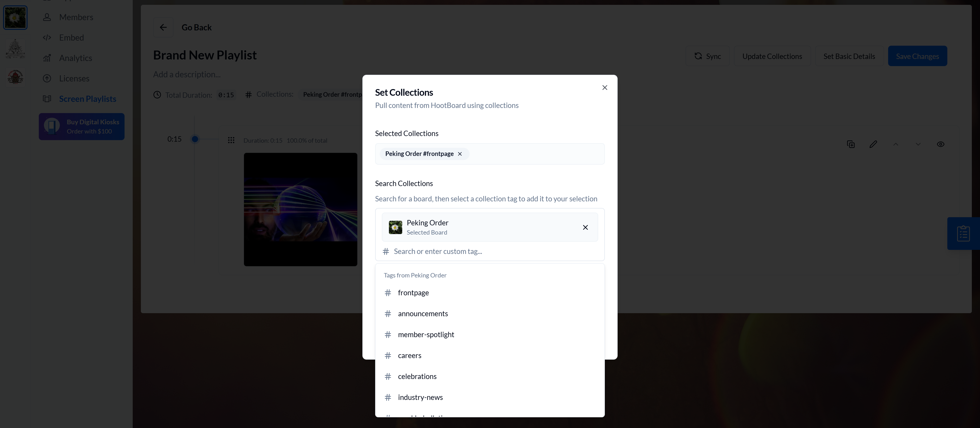Choose the industry-news tag
Screen dimensions: 980x428
click(420, 397)
